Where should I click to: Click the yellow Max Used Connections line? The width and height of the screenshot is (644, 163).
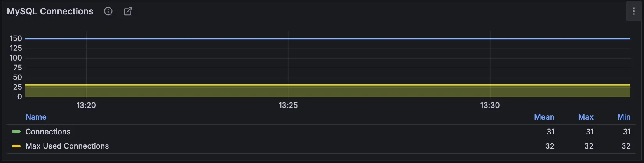tap(327, 85)
